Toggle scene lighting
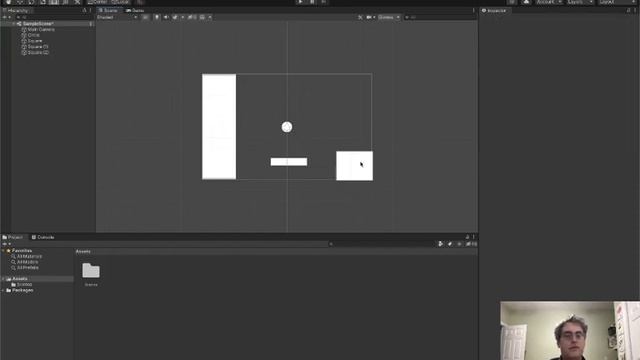The image size is (640, 360). [x=157, y=18]
